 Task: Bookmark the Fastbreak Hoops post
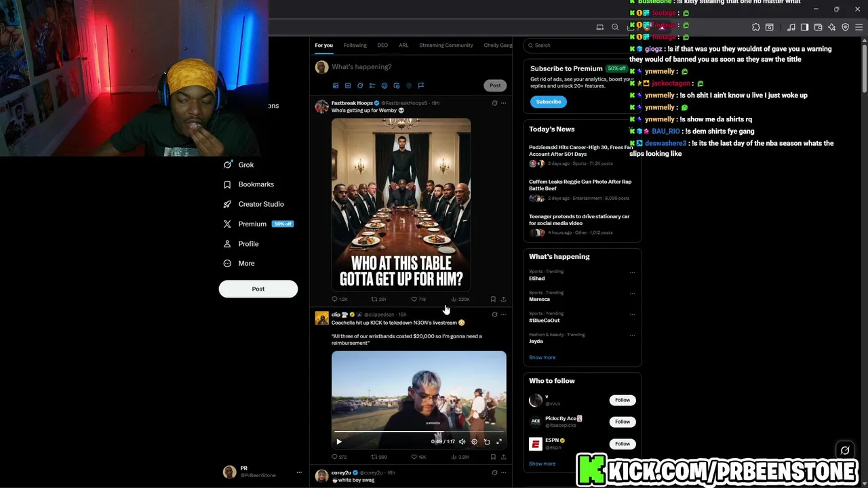[x=493, y=299]
